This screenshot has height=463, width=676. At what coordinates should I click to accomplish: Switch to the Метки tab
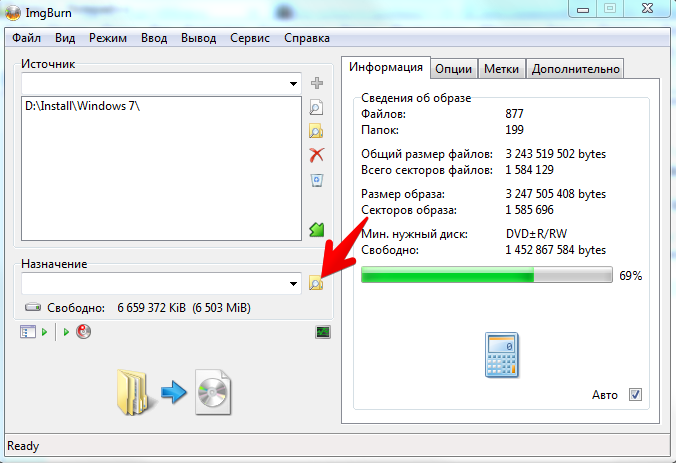(x=501, y=69)
